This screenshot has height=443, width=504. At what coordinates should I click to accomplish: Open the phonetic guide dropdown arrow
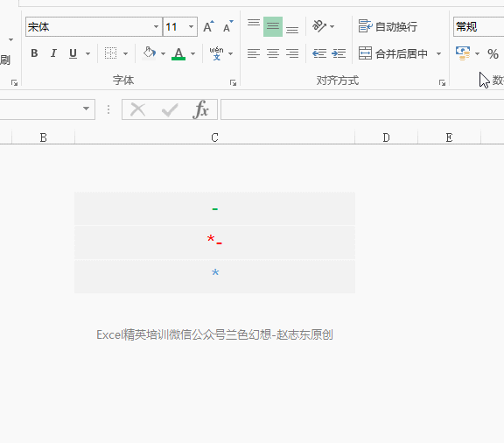click(230, 53)
